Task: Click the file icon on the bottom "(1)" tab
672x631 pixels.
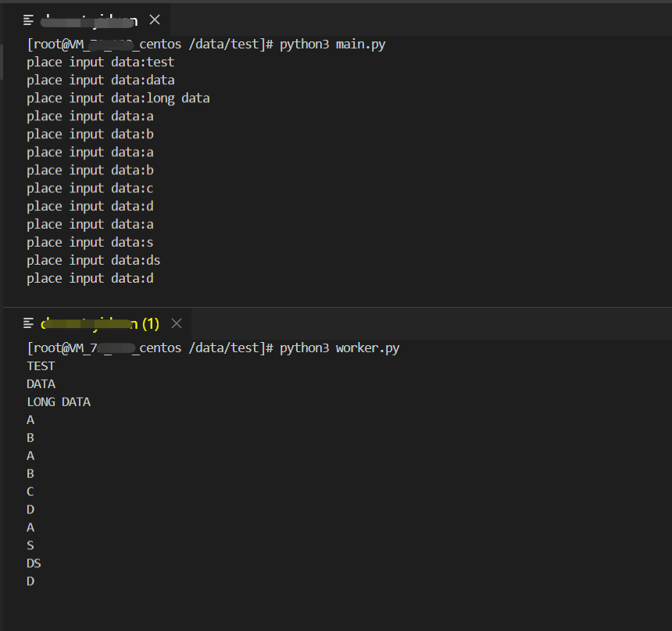Action: pos(29,323)
